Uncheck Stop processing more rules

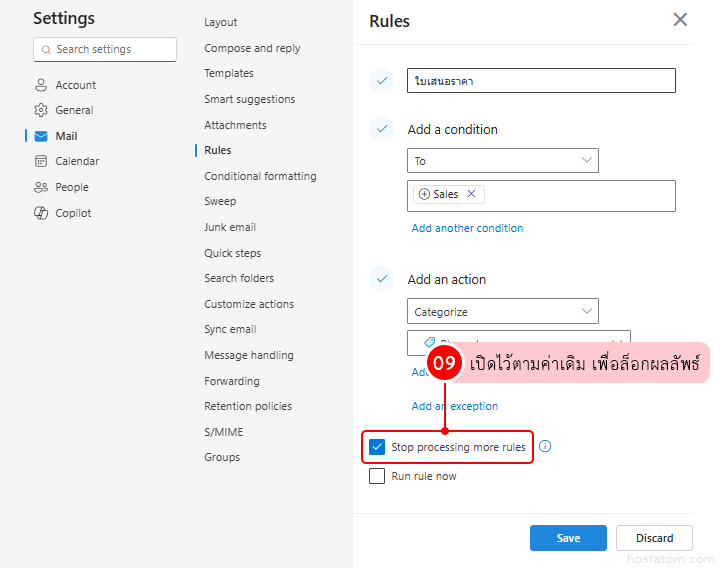[377, 447]
